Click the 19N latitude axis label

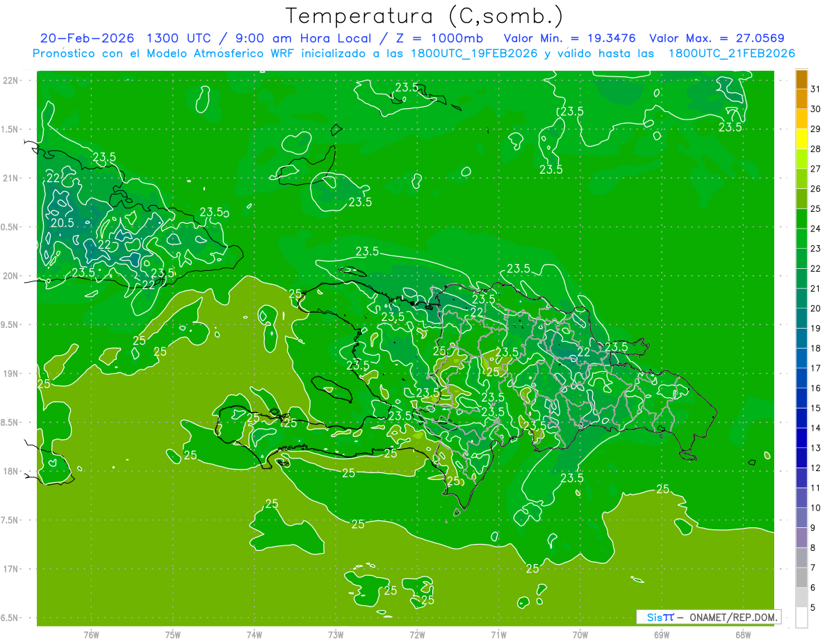[12, 373]
